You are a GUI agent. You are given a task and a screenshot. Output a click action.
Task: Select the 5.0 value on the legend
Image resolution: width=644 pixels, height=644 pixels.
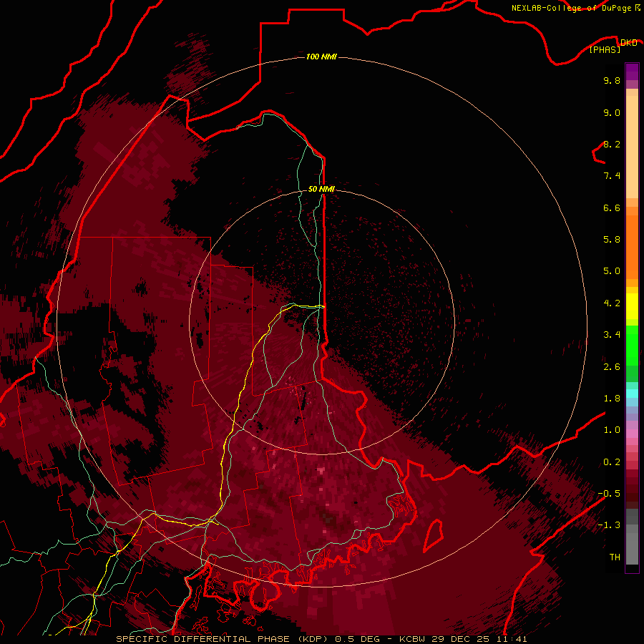pyautogui.click(x=612, y=271)
